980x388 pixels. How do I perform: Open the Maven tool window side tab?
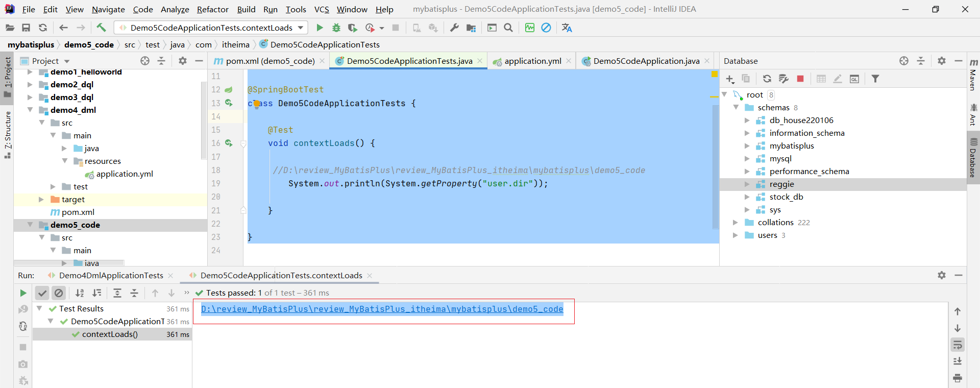pos(973,75)
